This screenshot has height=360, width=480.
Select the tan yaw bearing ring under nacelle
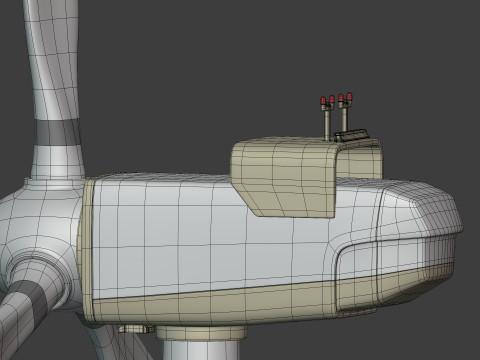[x=201, y=333]
